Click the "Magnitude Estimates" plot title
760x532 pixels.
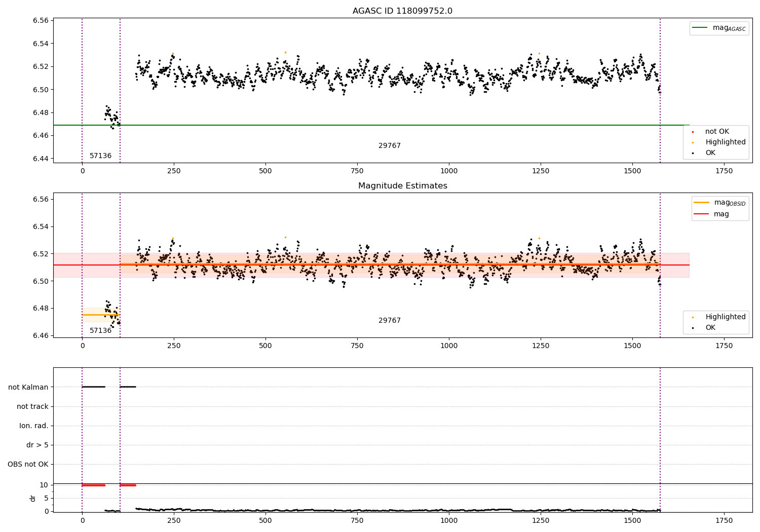[x=402, y=185]
